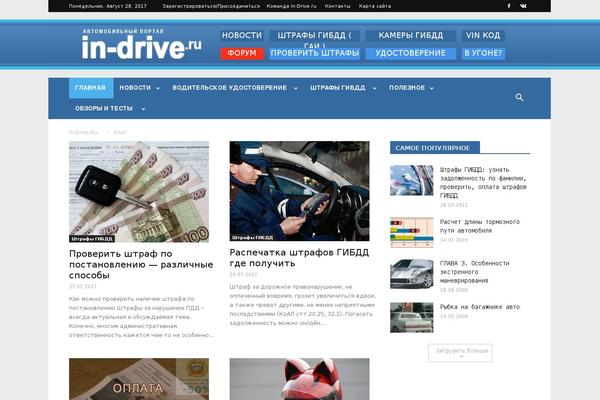Click Штрафы ГИБДД tag on key image
The image size is (600, 400).
click(92, 239)
